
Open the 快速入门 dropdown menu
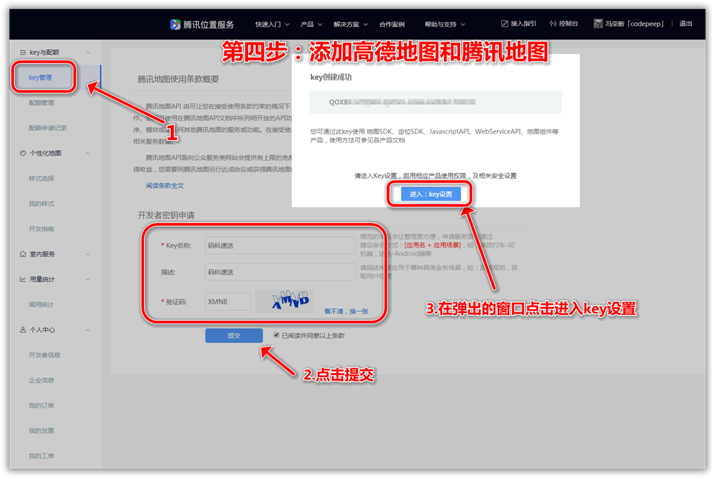pyautogui.click(x=272, y=24)
